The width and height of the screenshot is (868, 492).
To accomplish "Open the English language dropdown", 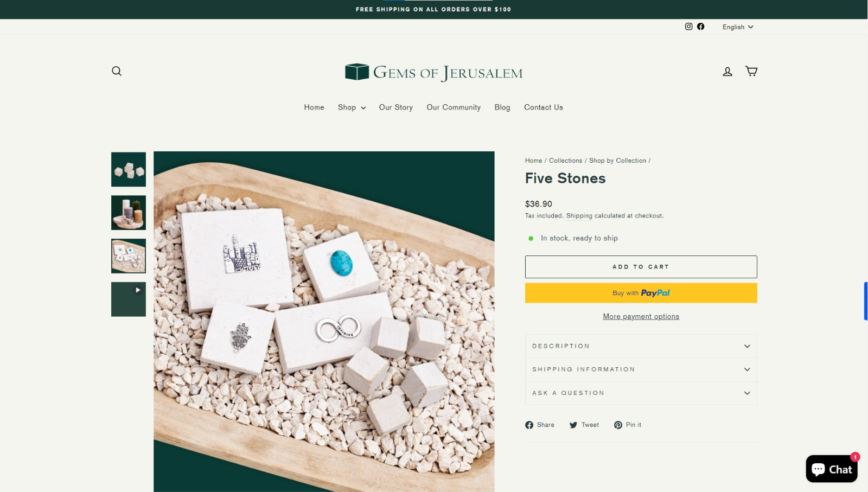I will click(x=738, y=27).
